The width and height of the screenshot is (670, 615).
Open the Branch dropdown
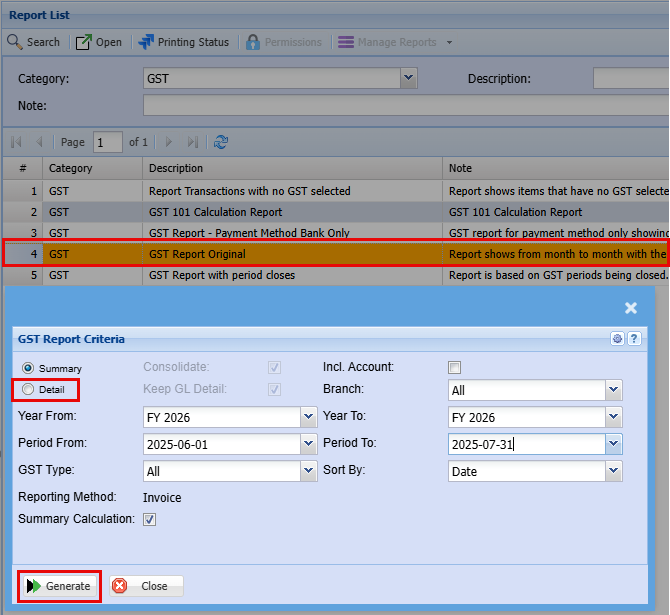point(614,390)
